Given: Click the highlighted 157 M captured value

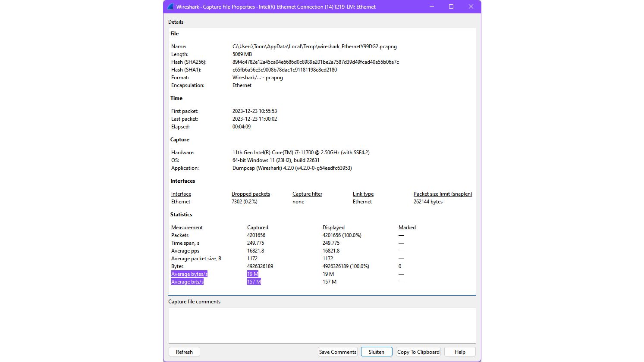Looking at the screenshot, I should [x=254, y=282].
